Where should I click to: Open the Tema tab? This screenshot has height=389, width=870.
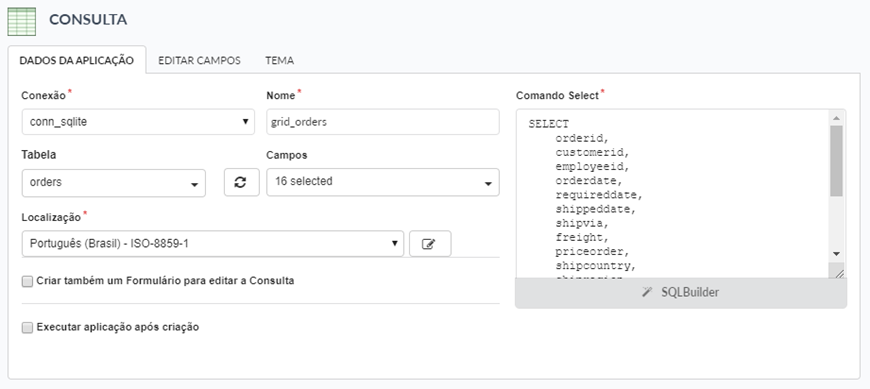click(x=280, y=60)
